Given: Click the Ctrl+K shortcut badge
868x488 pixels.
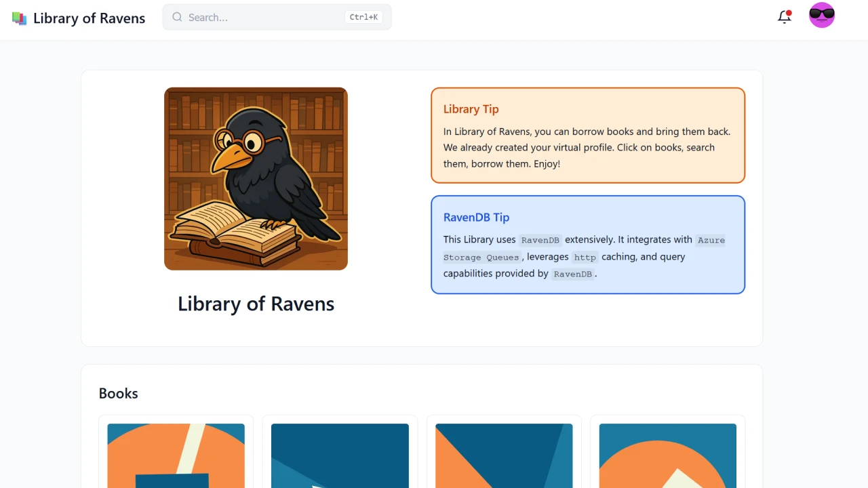Looking at the screenshot, I should tap(363, 17).
